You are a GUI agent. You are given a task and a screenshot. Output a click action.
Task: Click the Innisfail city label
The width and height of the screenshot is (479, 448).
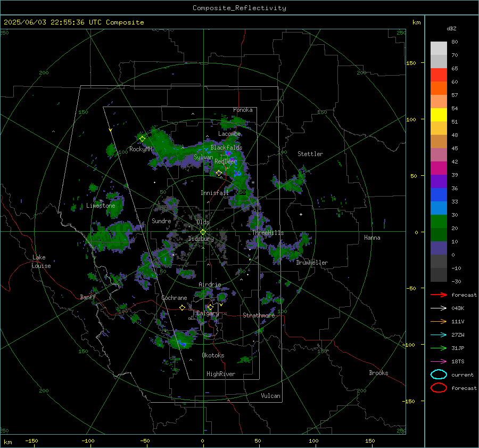[x=214, y=193]
